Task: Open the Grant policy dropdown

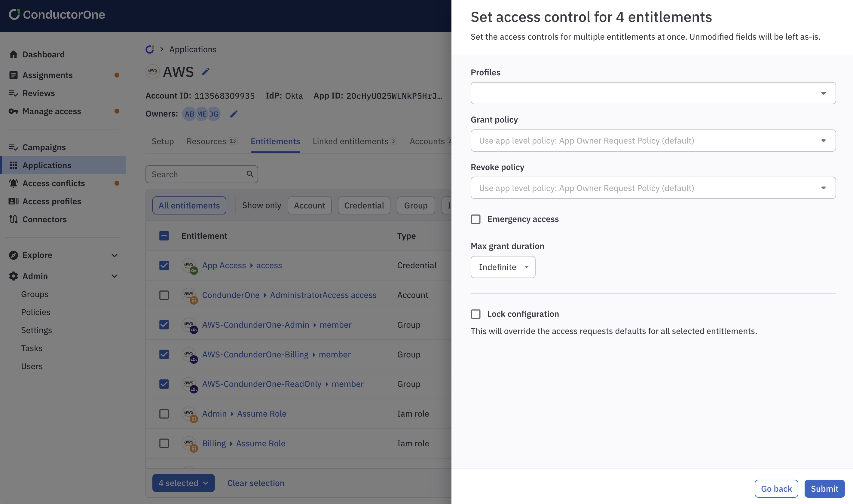Action: 653,141
